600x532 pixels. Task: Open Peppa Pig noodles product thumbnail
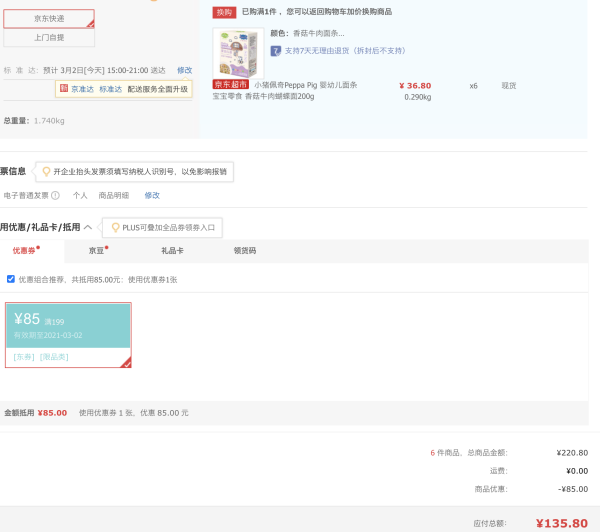tap(238, 53)
